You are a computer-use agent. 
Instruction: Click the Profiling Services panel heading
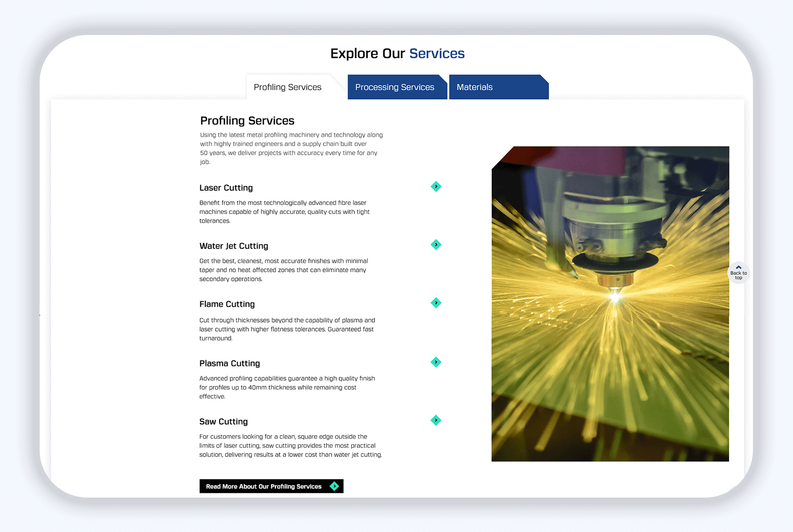[247, 121]
